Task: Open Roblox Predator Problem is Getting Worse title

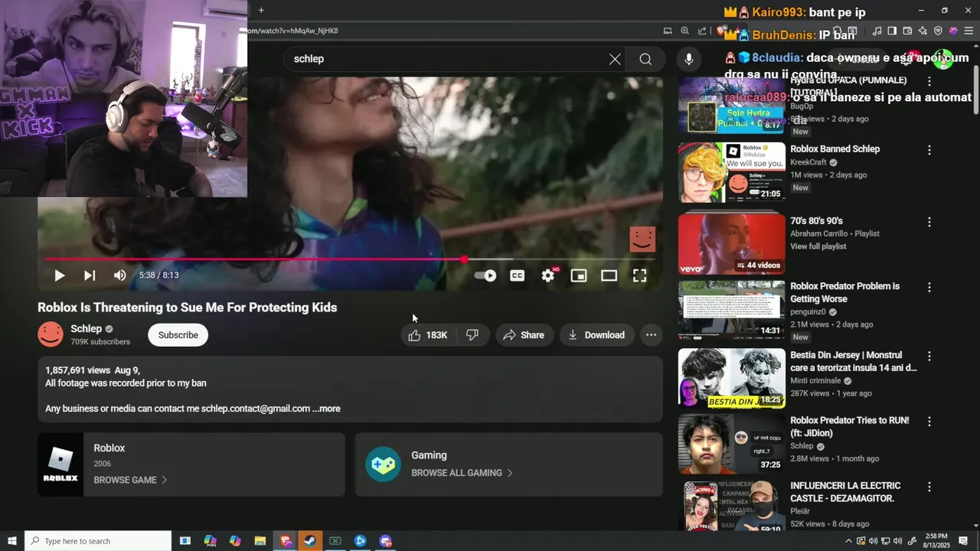Action: point(844,292)
